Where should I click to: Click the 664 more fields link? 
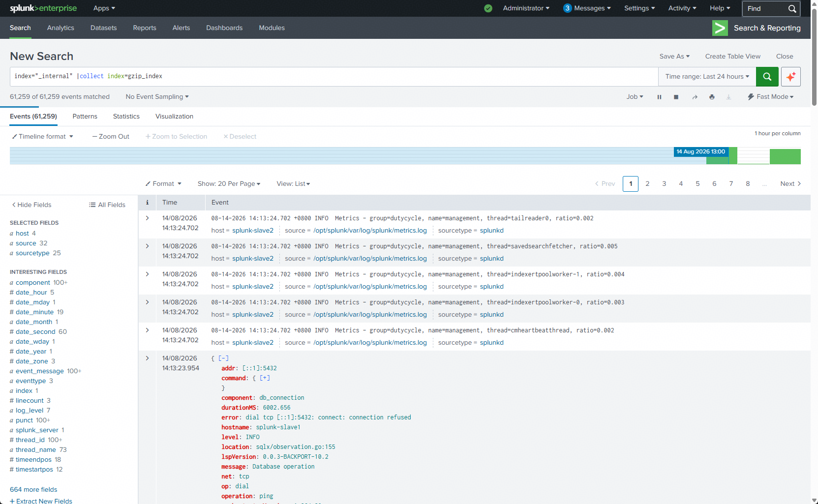click(x=33, y=490)
